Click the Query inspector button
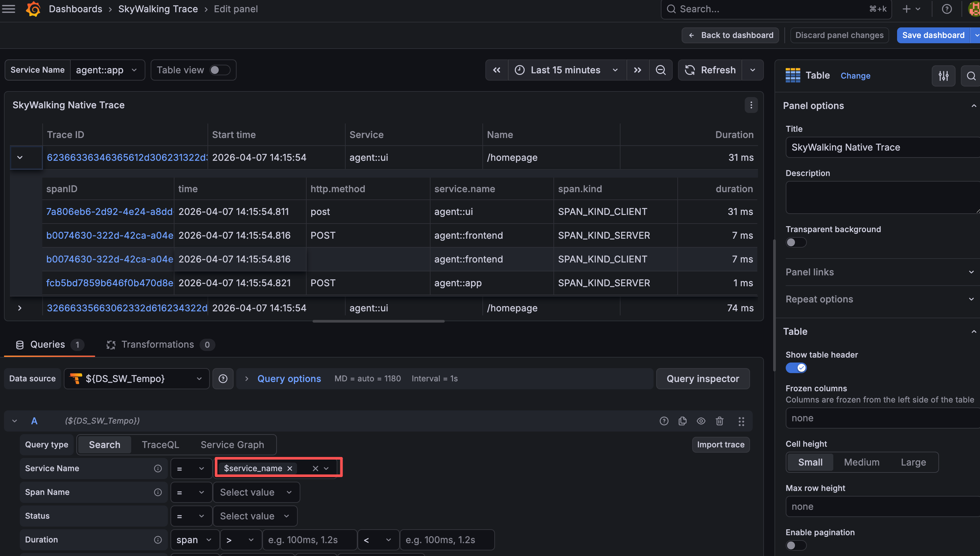The image size is (980, 556). point(703,378)
